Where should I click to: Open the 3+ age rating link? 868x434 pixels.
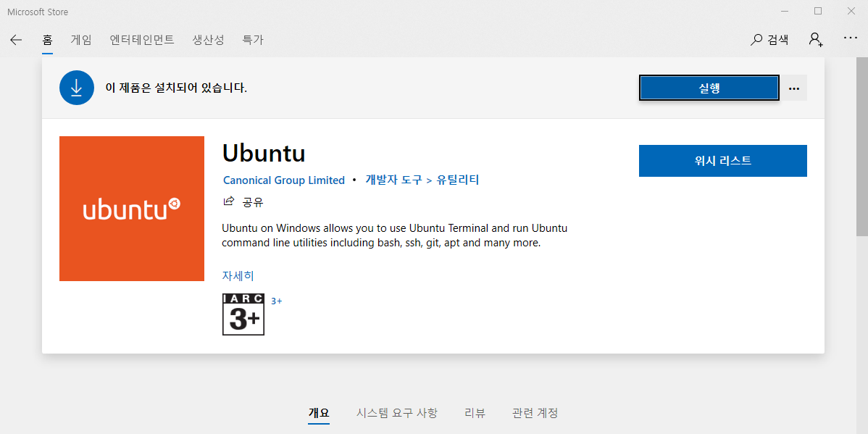(276, 301)
